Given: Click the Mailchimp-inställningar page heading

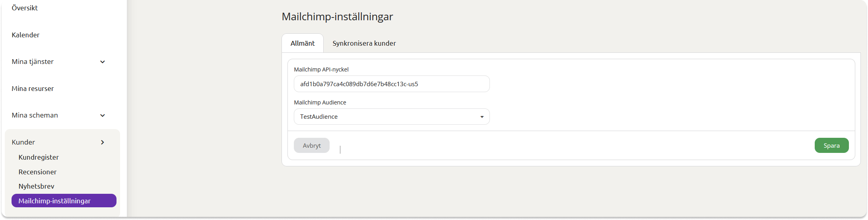Looking at the screenshot, I should 337,17.
